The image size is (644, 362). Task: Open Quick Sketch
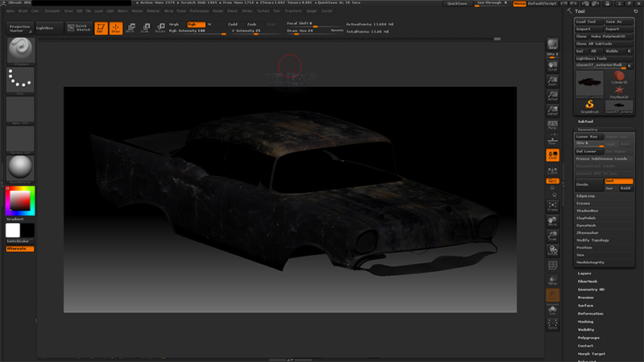(x=79, y=28)
